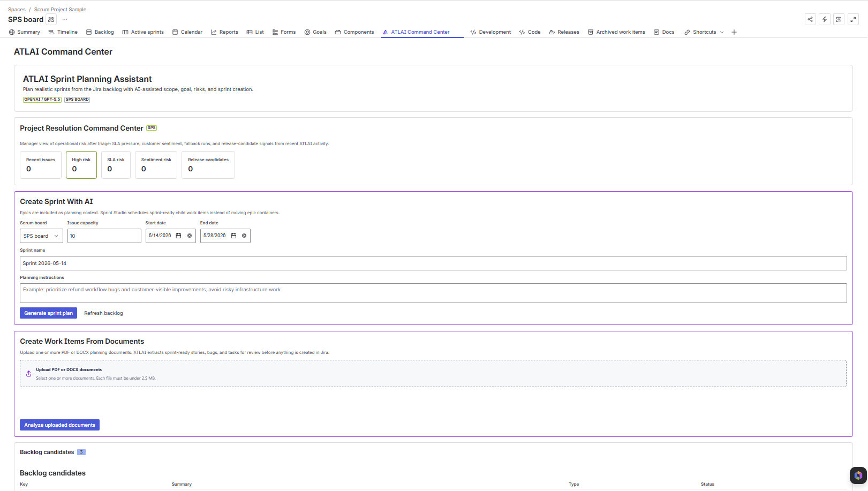Open the Forms tab

tap(284, 32)
